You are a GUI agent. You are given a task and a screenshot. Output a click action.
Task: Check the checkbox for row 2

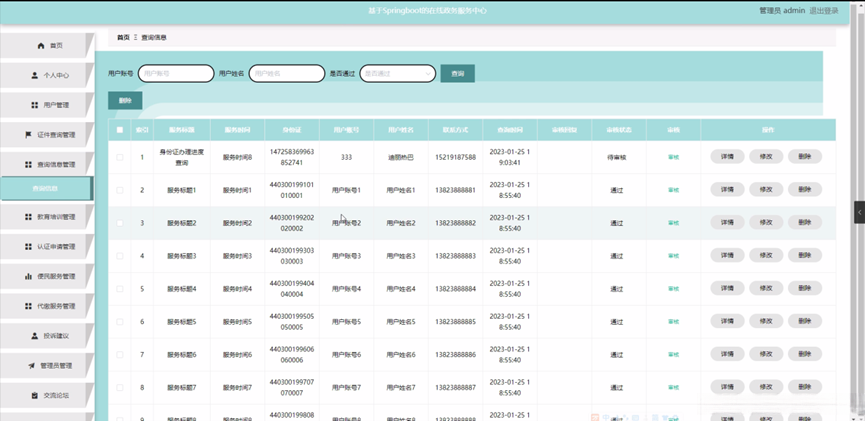120,190
